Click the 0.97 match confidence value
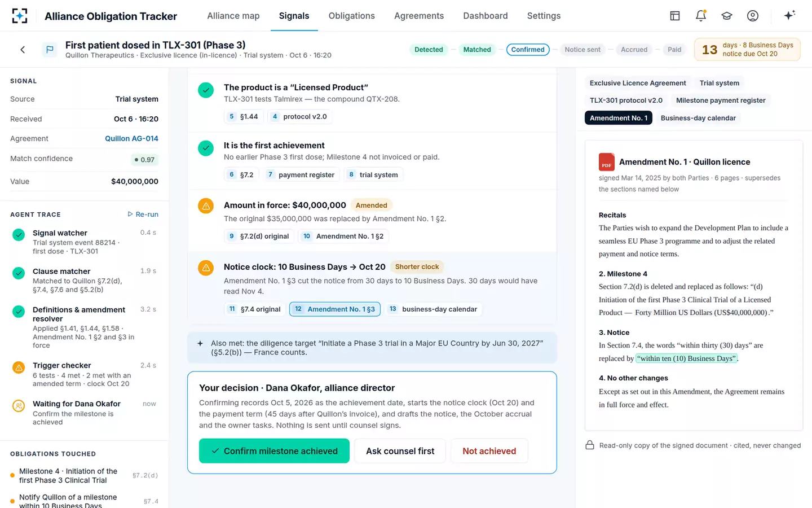The height and width of the screenshot is (508, 812). pos(144,160)
